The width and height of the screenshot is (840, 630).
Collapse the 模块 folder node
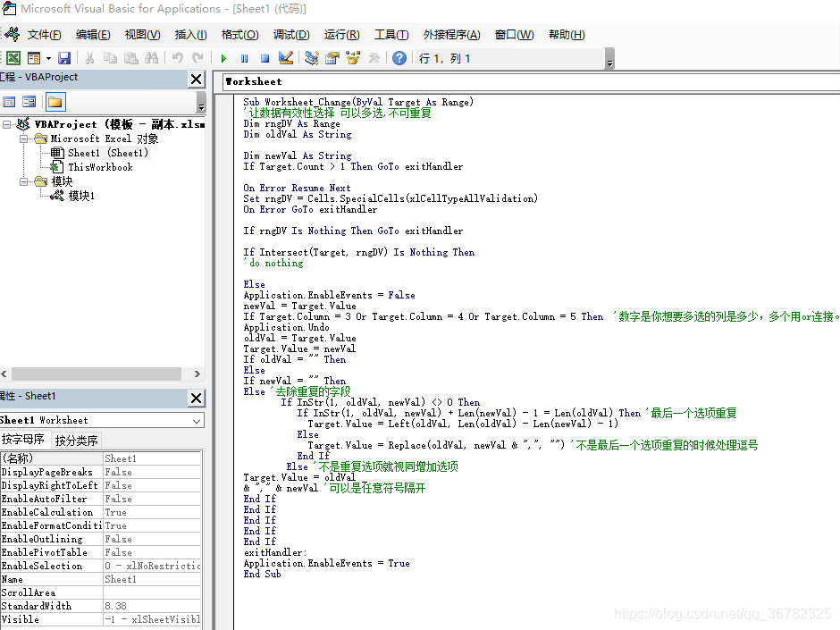point(23,181)
